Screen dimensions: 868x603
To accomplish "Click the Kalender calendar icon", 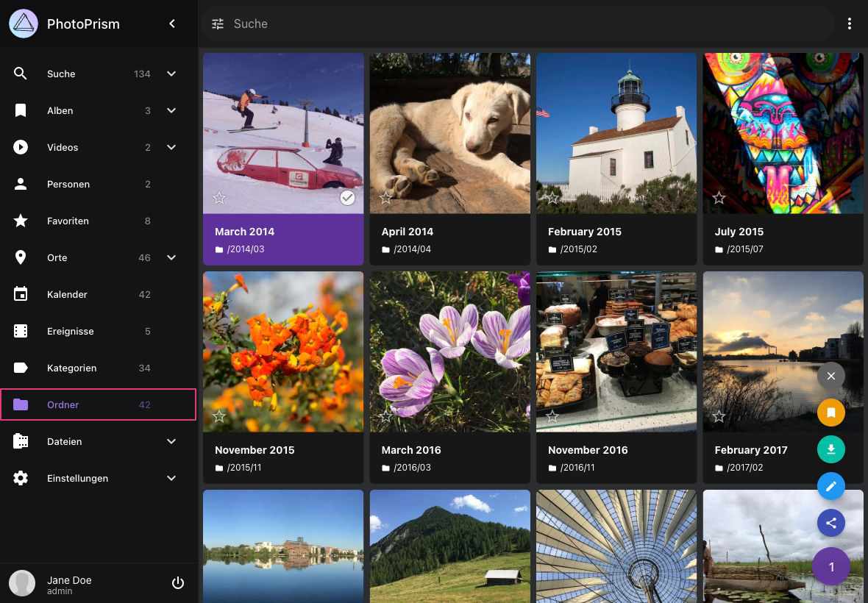I will 21,294.
